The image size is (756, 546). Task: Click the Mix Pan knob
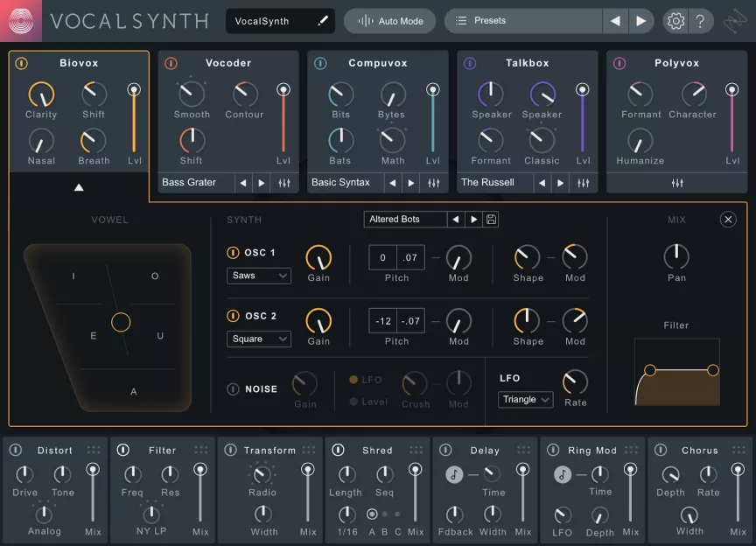point(676,256)
